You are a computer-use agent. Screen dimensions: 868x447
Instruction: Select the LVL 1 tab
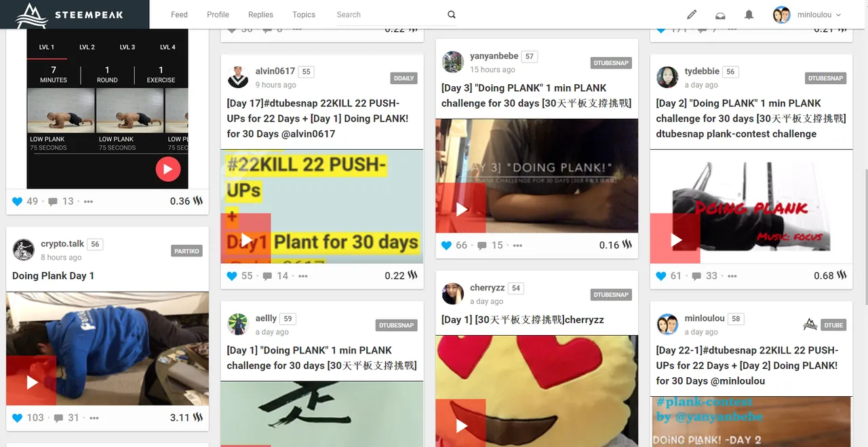point(47,47)
